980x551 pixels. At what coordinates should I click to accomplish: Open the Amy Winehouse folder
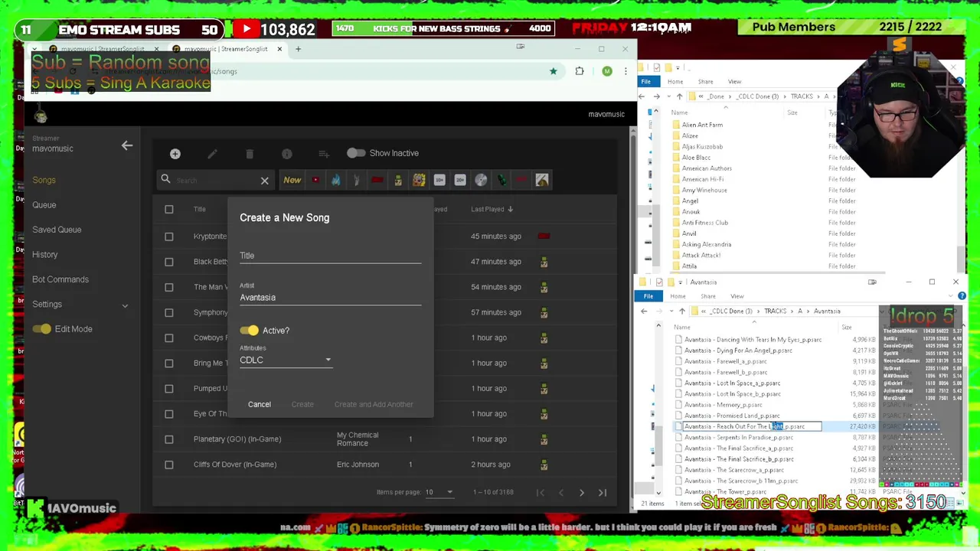pyautogui.click(x=704, y=190)
